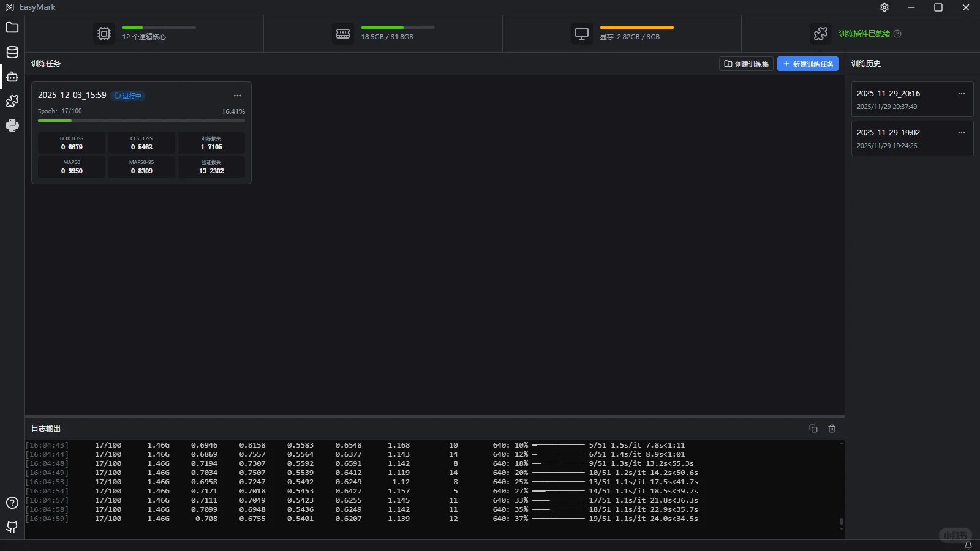The image size is (980, 551).
Task: Click the MAP50-95 0.8309 tile
Action: tap(141, 167)
